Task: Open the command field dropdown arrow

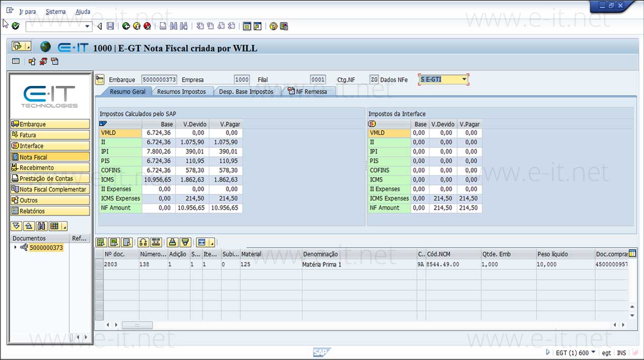Action: [88, 26]
